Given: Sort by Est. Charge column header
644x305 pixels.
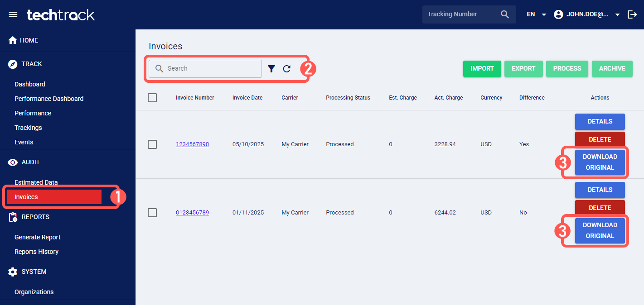Looking at the screenshot, I should coord(403,98).
